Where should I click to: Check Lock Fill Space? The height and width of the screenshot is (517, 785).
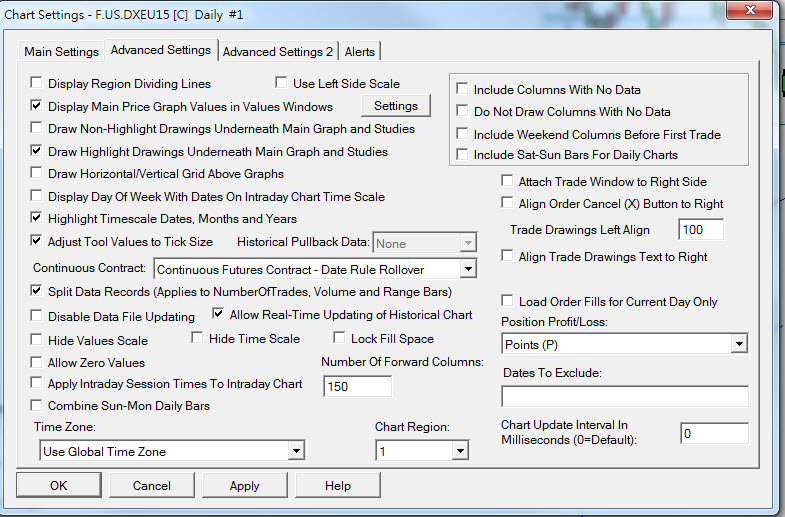click(x=339, y=338)
